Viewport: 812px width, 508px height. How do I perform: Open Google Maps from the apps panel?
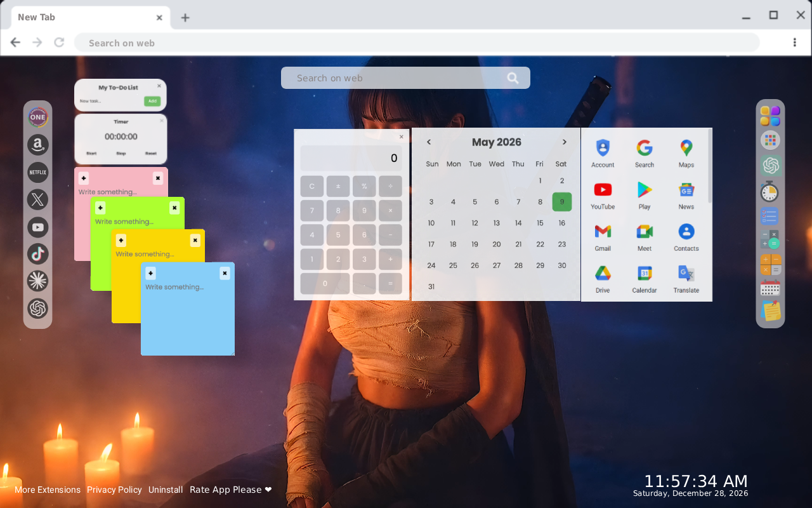tap(686, 154)
